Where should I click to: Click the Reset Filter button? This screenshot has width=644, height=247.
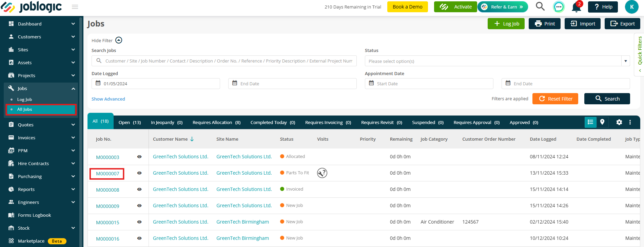[555, 99]
